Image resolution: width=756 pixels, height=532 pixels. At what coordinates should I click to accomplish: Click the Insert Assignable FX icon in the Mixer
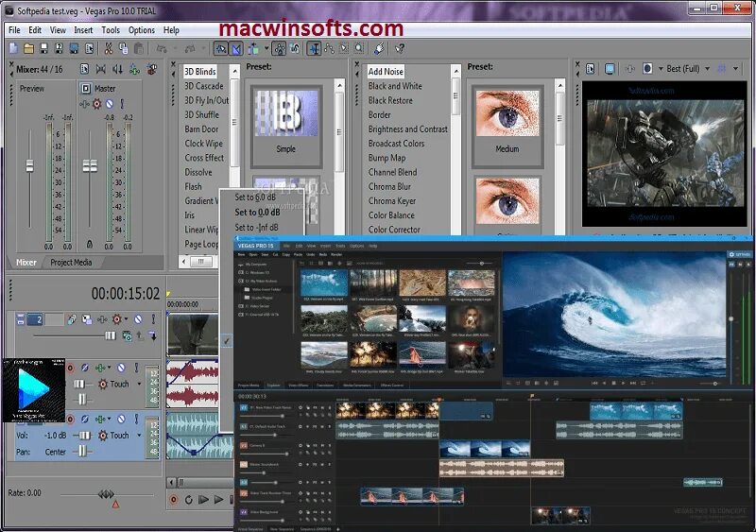click(x=151, y=70)
